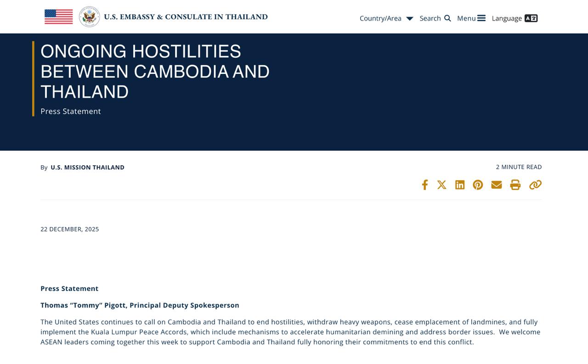Open the main Menu navigation
Screen dimensions: 588x364
[466, 18]
